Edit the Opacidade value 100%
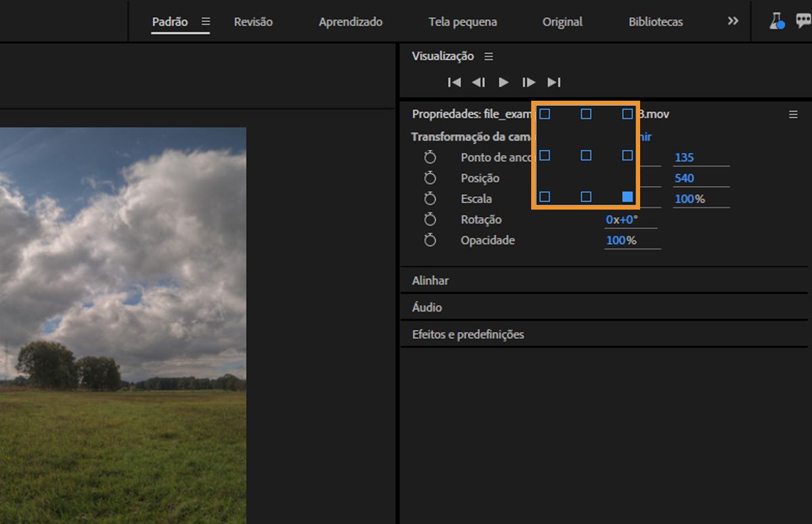 (621, 241)
